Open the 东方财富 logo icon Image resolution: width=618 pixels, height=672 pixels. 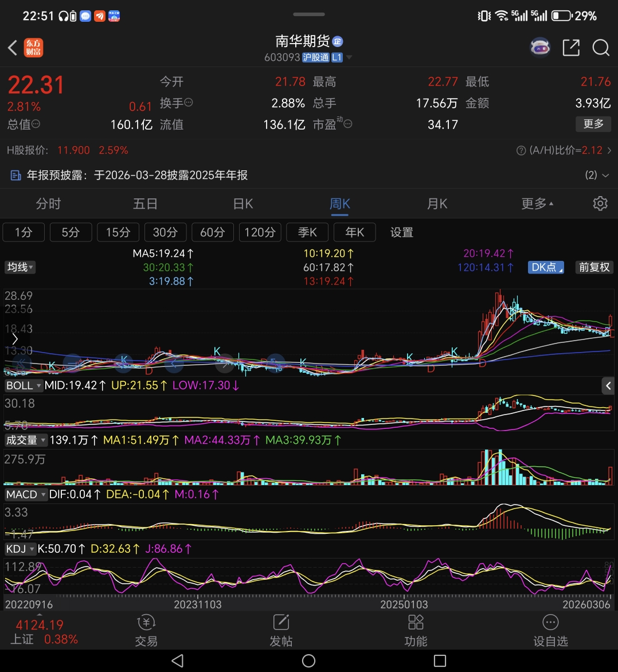(33, 48)
